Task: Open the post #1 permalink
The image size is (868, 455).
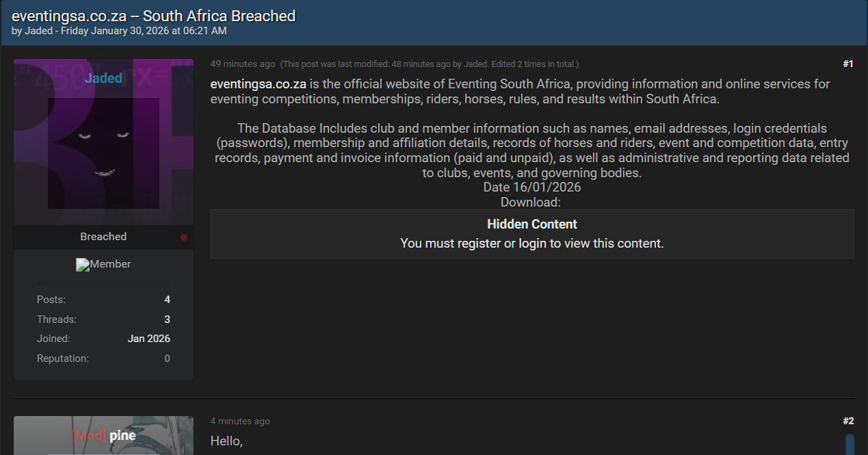Action: click(x=848, y=64)
